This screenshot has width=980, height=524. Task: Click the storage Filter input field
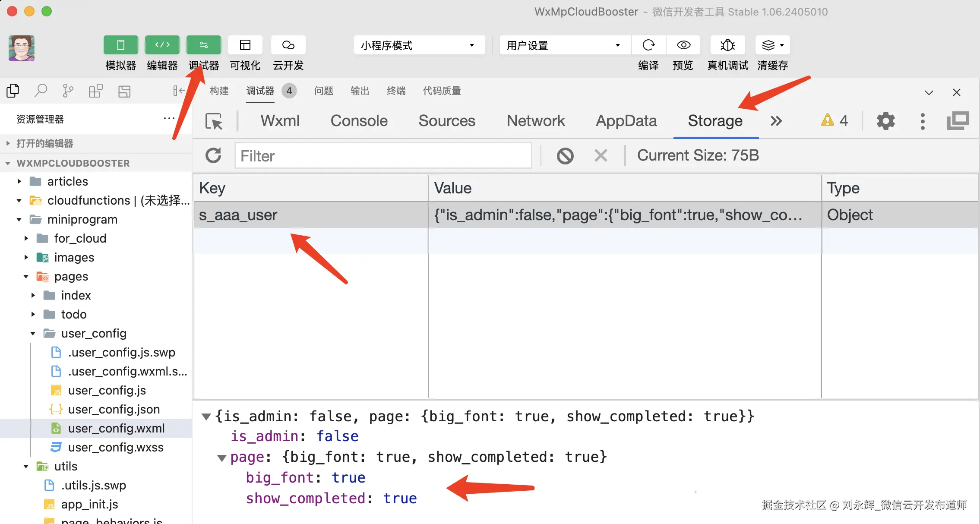pyautogui.click(x=383, y=156)
